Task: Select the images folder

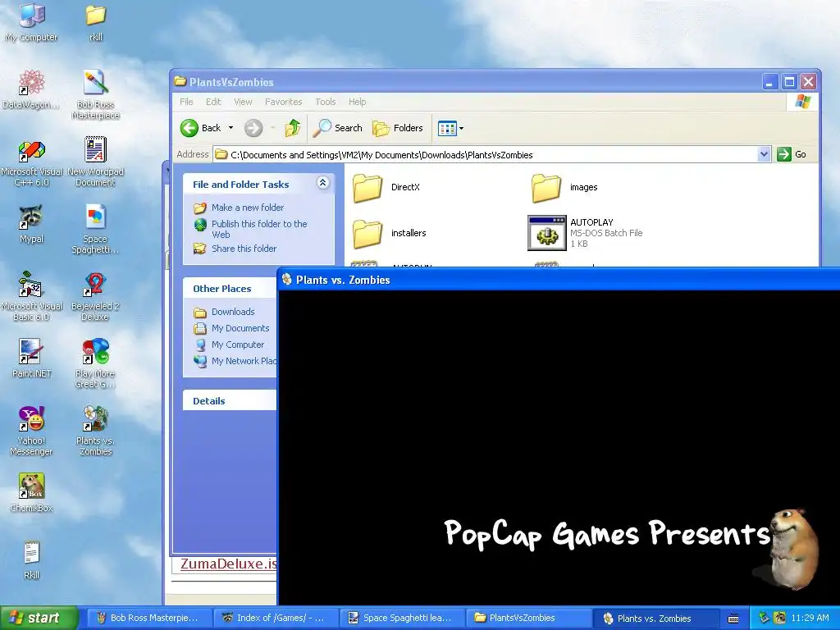Action: pos(564,188)
